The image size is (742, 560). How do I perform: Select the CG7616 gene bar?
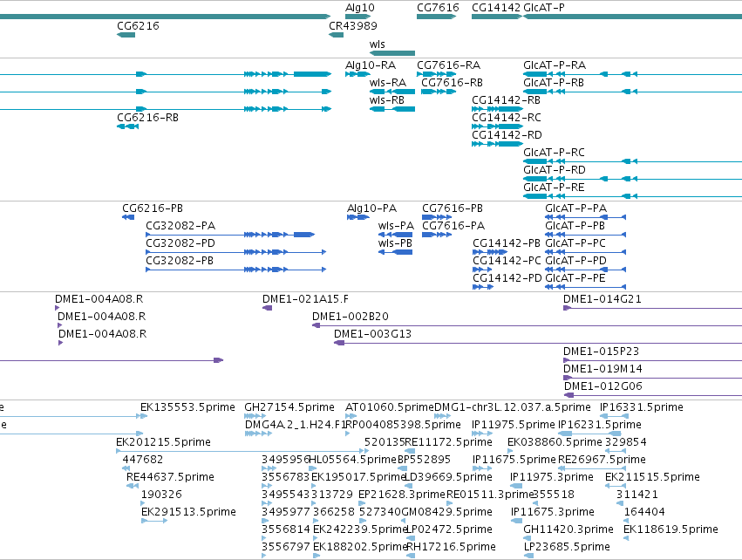(x=436, y=17)
